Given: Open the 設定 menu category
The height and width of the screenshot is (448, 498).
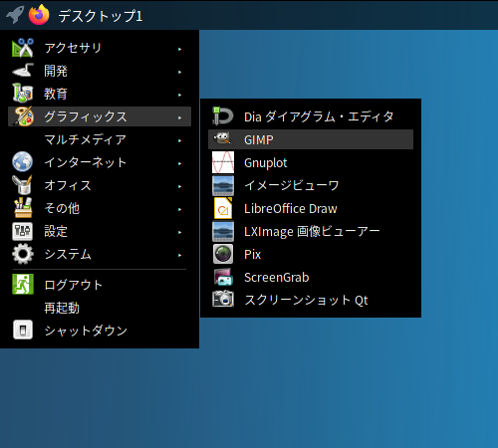Looking at the screenshot, I should tap(100, 231).
